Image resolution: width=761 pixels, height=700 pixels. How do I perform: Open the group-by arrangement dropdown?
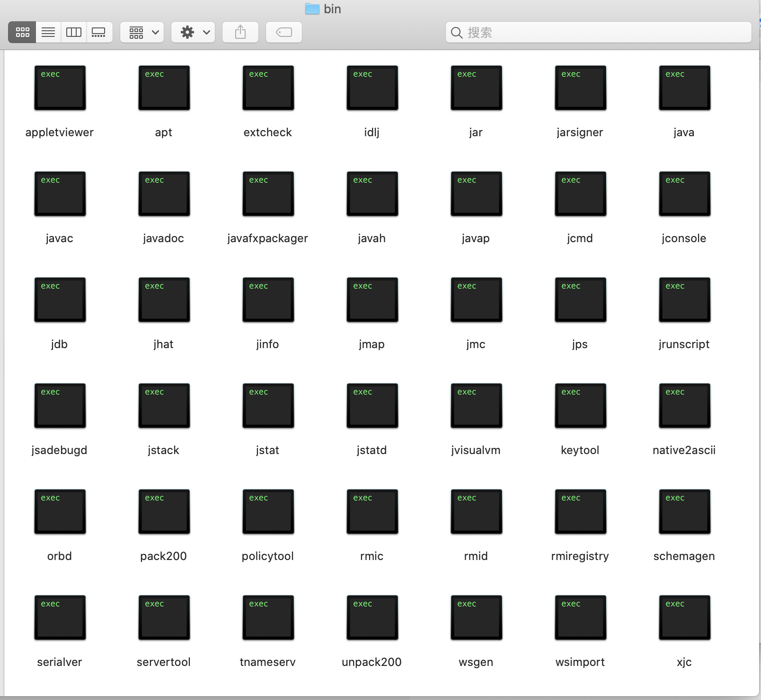[142, 32]
